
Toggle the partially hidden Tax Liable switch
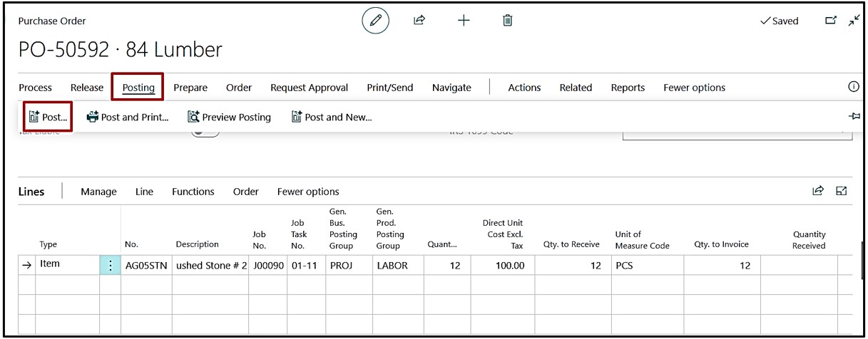coord(205,133)
